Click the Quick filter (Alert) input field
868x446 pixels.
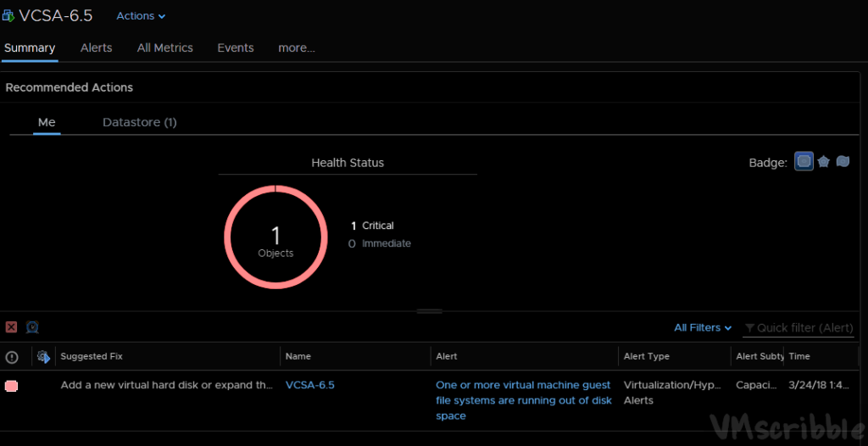pos(803,328)
